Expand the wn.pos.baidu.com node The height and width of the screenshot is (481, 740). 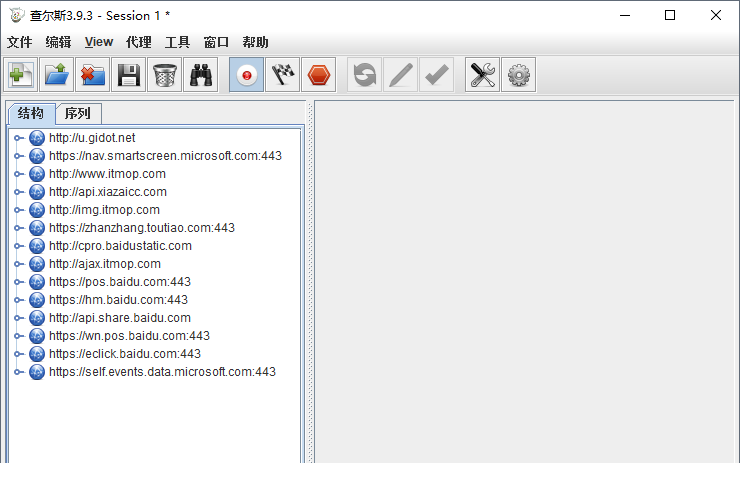pyautogui.click(x=18, y=336)
